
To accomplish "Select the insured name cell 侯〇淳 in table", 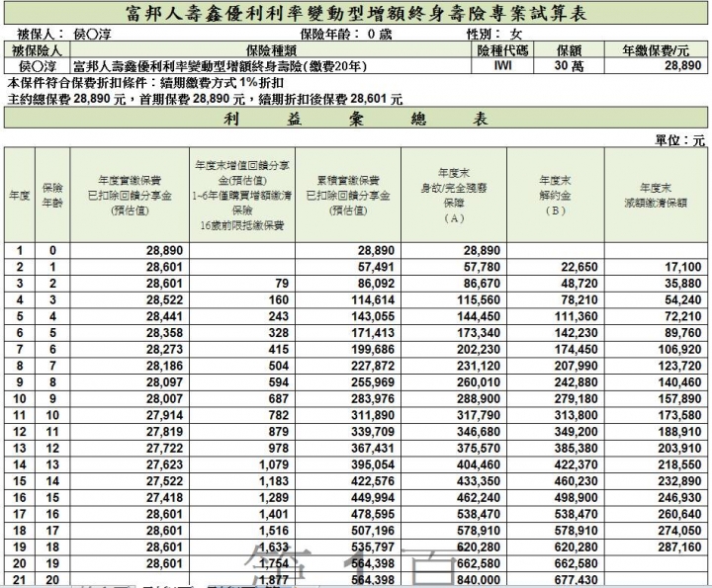I will point(37,66).
